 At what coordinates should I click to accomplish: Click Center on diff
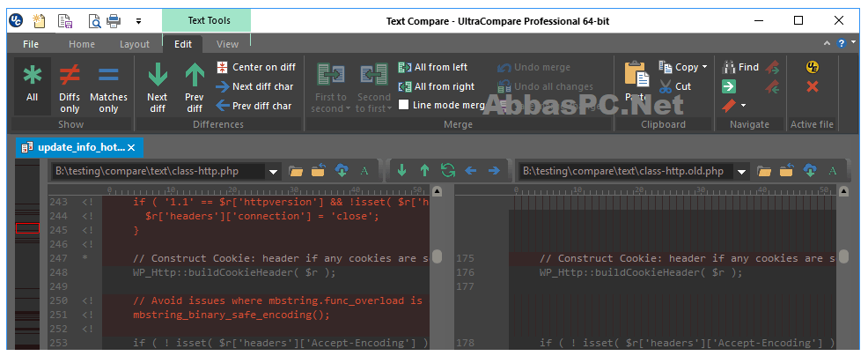(x=256, y=67)
